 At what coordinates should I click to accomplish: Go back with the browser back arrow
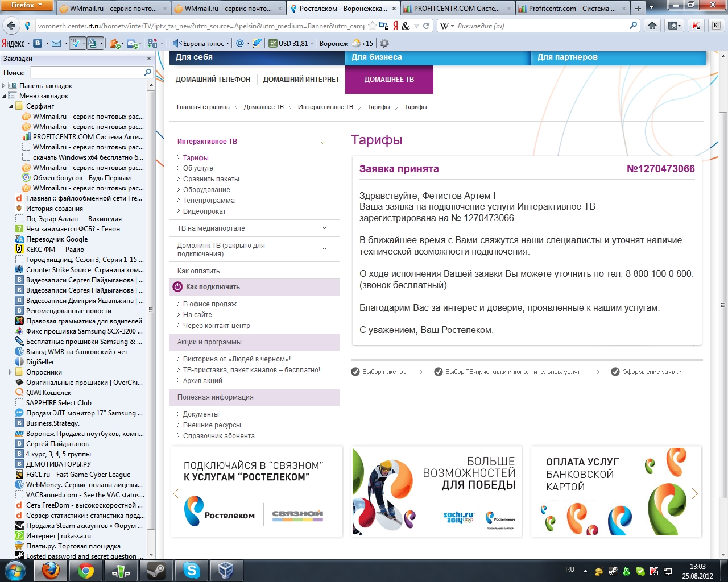click(x=11, y=26)
